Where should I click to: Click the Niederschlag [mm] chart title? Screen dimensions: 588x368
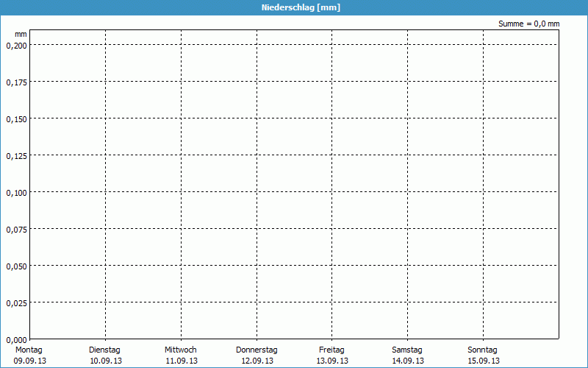(301, 7)
